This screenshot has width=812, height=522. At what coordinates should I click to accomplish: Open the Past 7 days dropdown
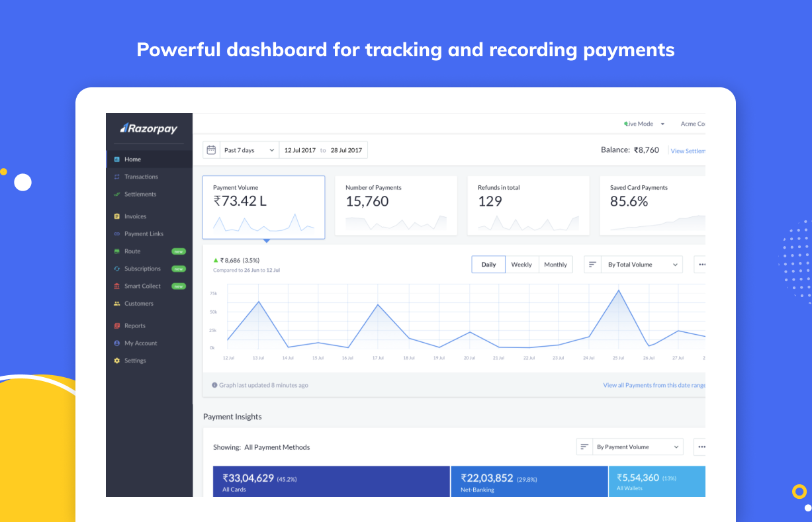coord(249,150)
